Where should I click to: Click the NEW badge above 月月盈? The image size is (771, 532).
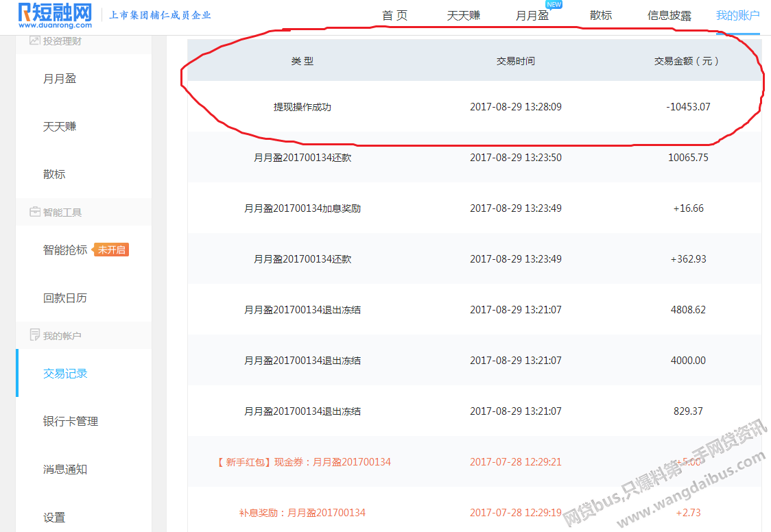[x=554, y=5]
